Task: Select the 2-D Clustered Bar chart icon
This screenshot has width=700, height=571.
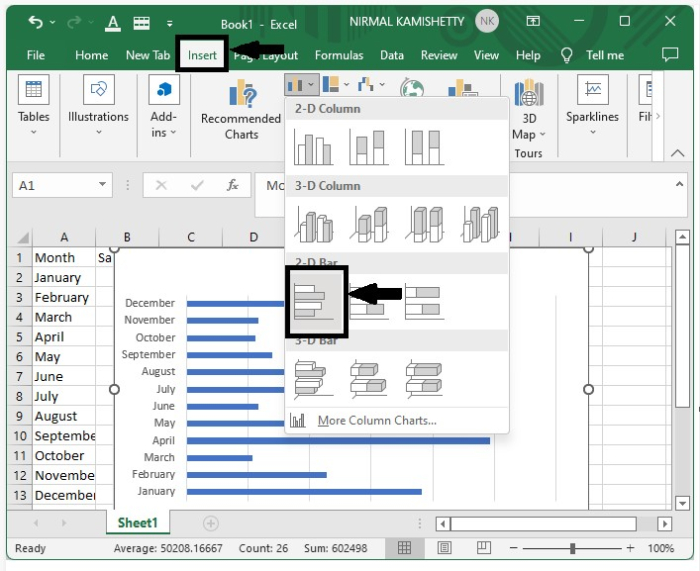Action: pos(317,302)
